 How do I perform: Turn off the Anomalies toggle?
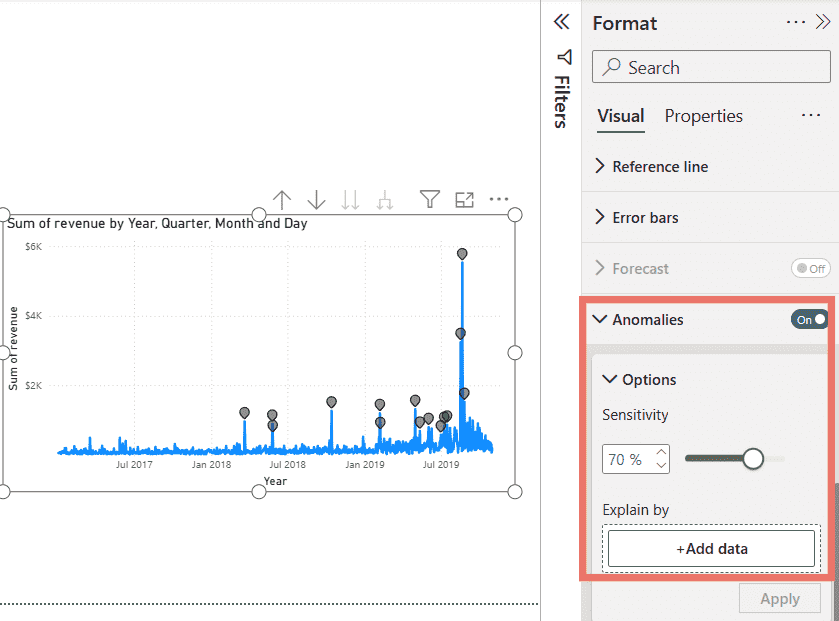[810, 319]
